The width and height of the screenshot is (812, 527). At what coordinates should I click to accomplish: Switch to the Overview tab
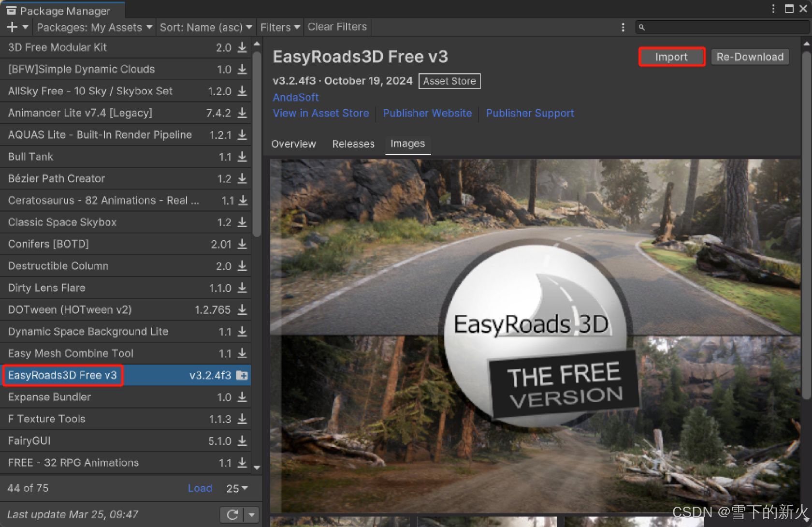(293, 144)
